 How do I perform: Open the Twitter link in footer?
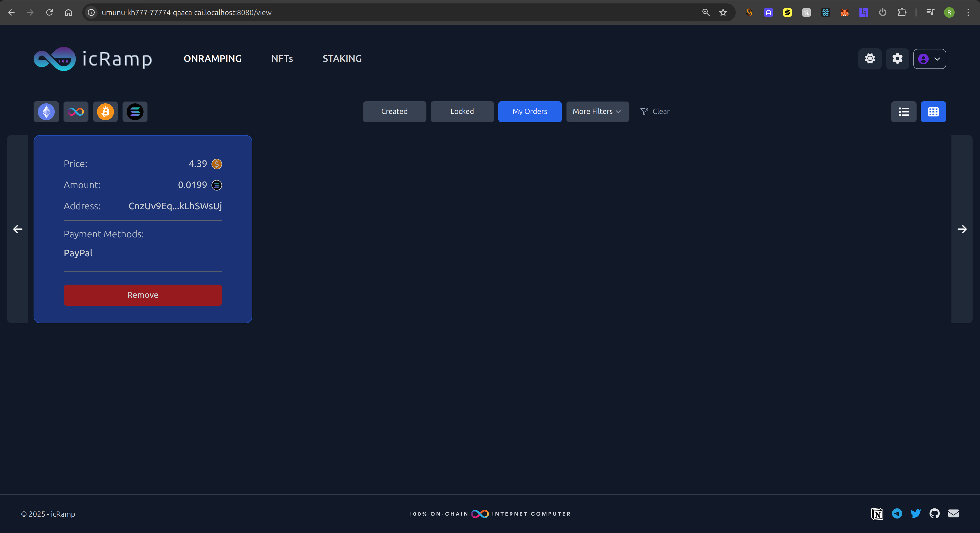click(x=915, y=514)
